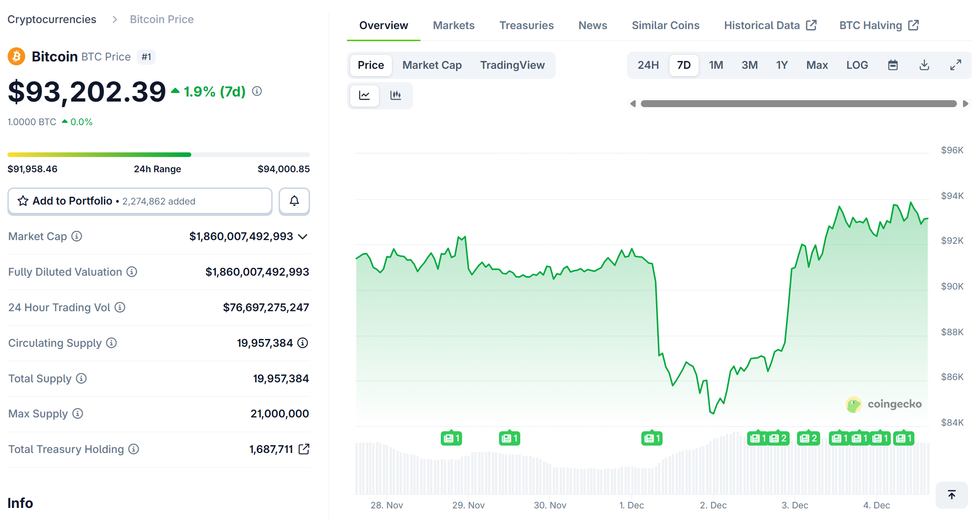Select the 1M timeframe
The width and height of the screenshot is (980, 519).
coord(716,65)
